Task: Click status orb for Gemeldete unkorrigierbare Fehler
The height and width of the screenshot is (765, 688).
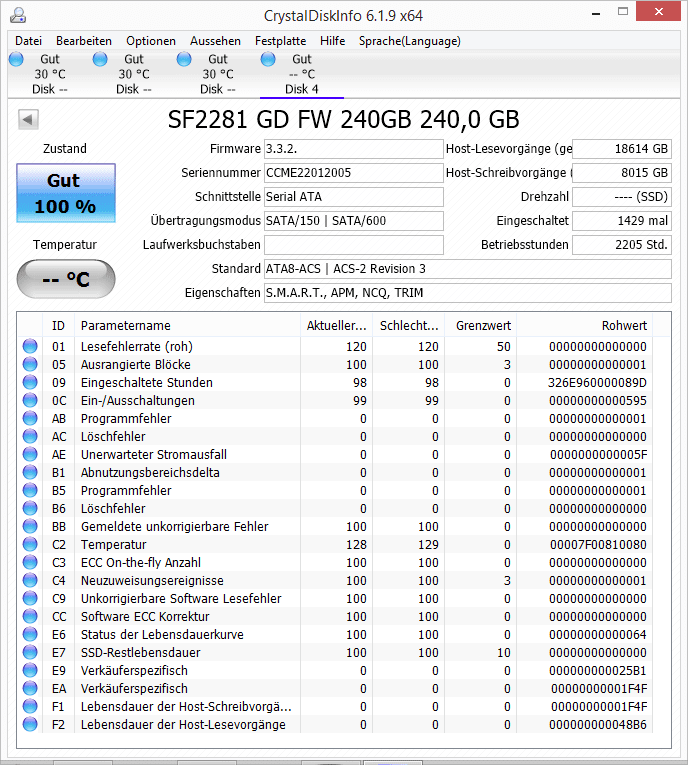Action: coord(30,526)
